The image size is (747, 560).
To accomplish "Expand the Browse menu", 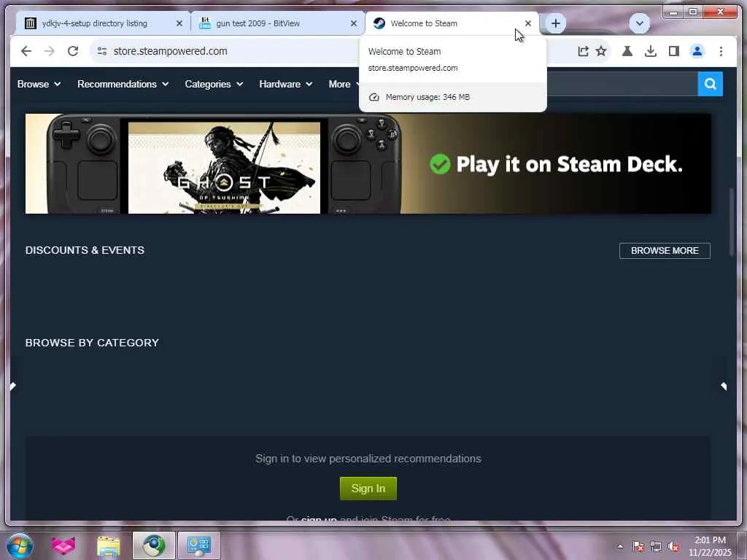I will pyautogui.click(x=39, y=85).
